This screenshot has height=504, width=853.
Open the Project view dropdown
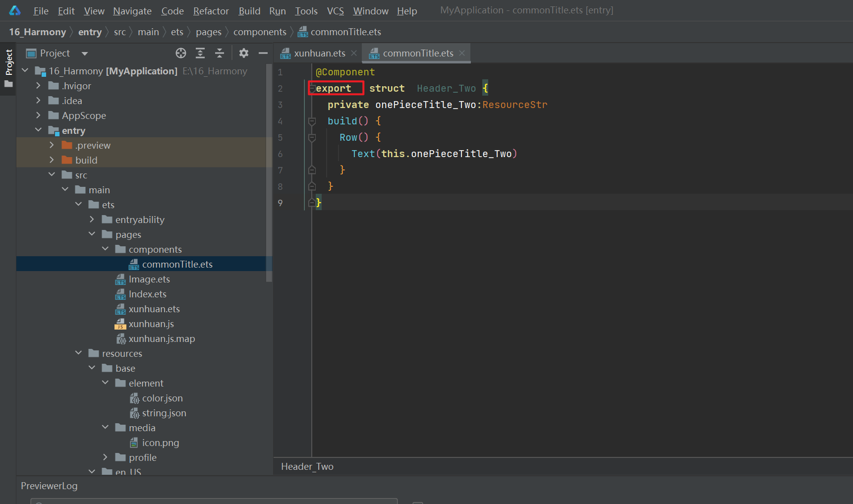click(85, 54)
